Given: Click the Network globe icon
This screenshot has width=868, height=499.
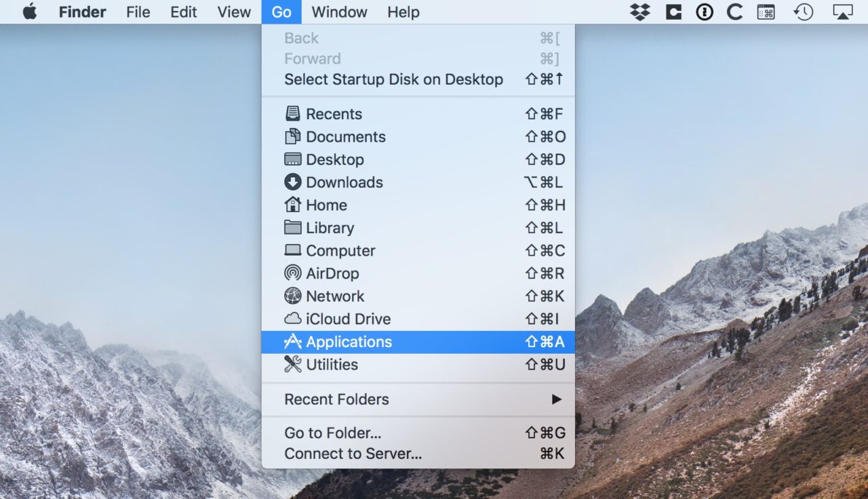Looking at the screenshot, I should [x=293, y=296].
